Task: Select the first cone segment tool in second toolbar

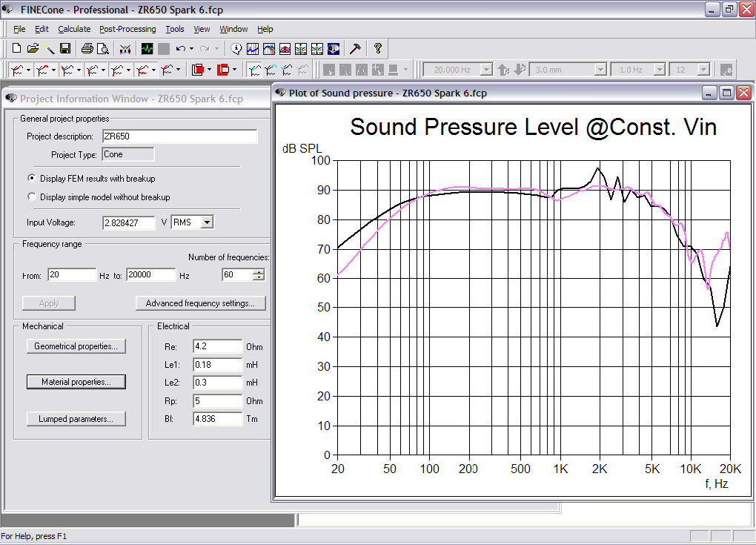Action: [x=17, y=70]
